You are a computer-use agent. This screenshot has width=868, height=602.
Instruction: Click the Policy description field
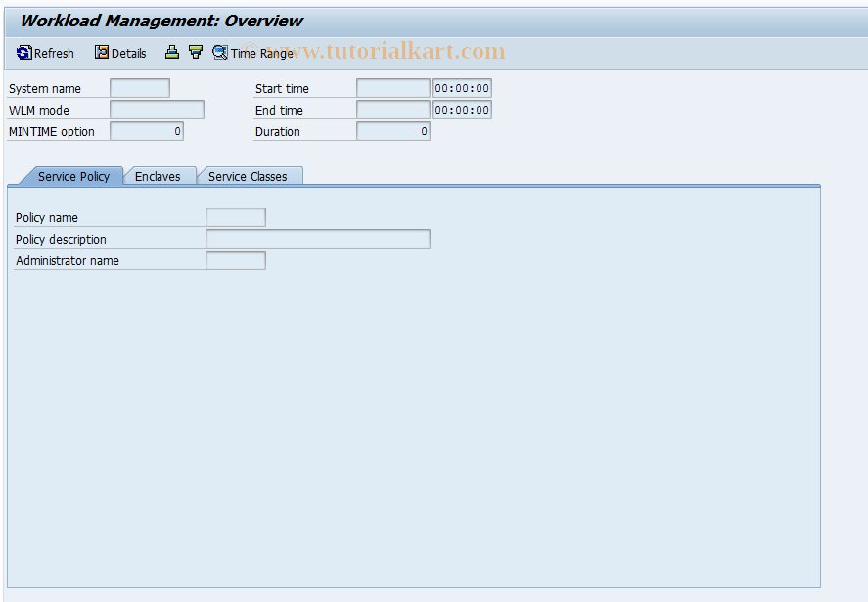point(316,238)
